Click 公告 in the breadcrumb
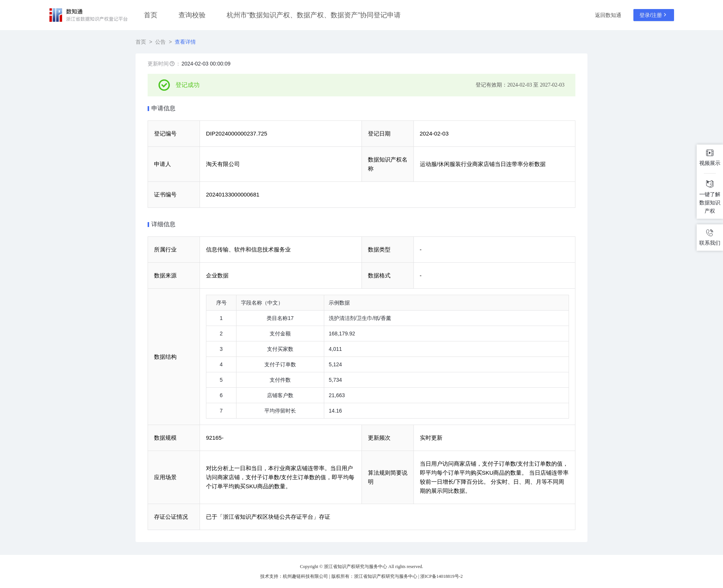The height and width of the screenshot is (588, 723). [x=160, y=42]
